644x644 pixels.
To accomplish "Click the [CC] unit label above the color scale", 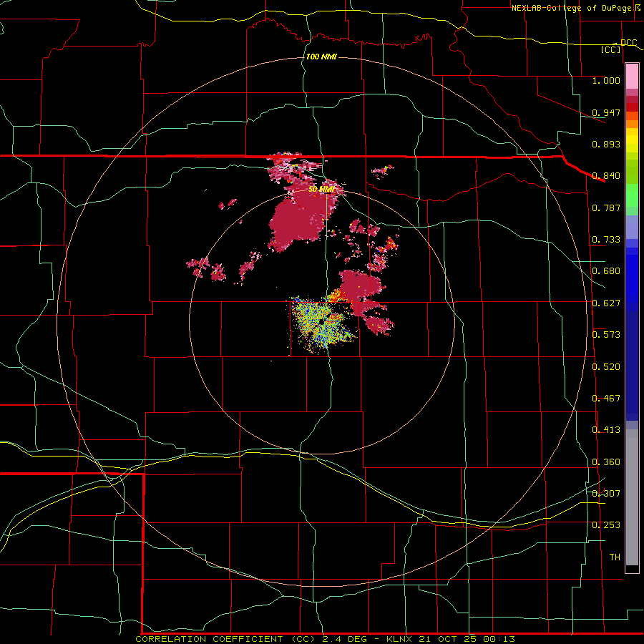I will click(611, 49).
